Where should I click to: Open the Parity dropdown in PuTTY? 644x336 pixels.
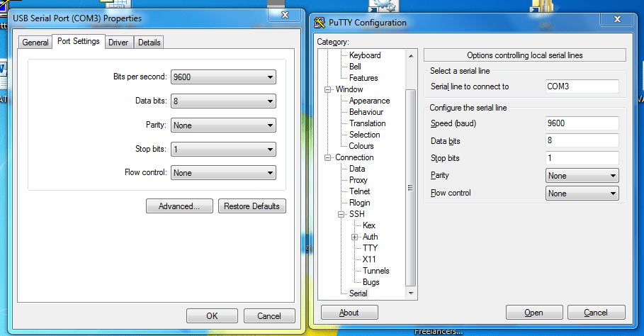pyautogui.click(x=582, y=176)
